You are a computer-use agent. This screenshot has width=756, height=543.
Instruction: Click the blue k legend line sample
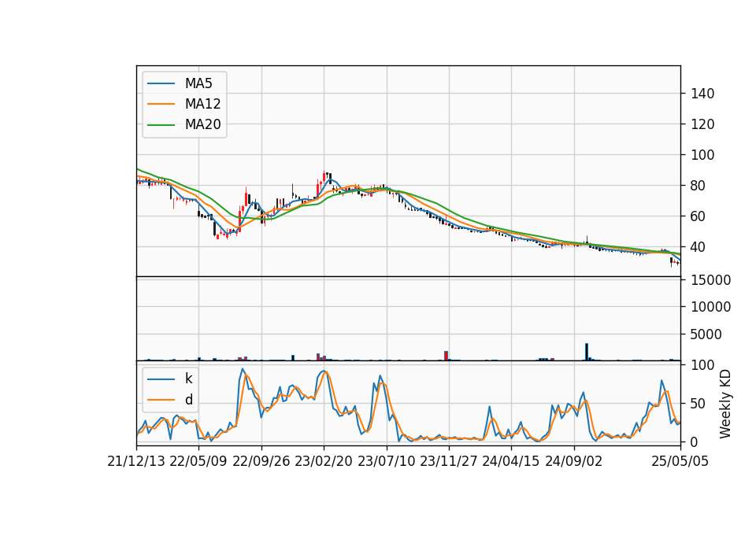[161, 379]
